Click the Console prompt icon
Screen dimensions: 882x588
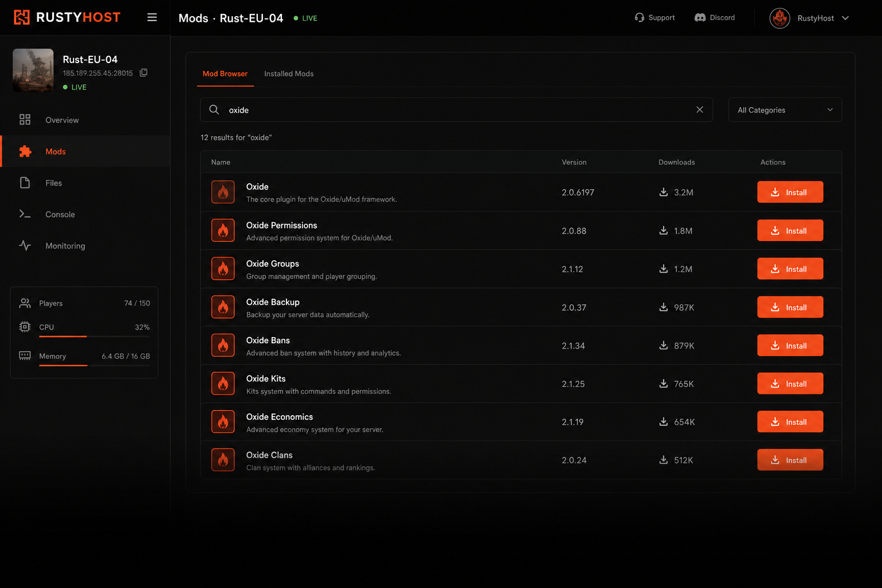[x=25, y=214]
